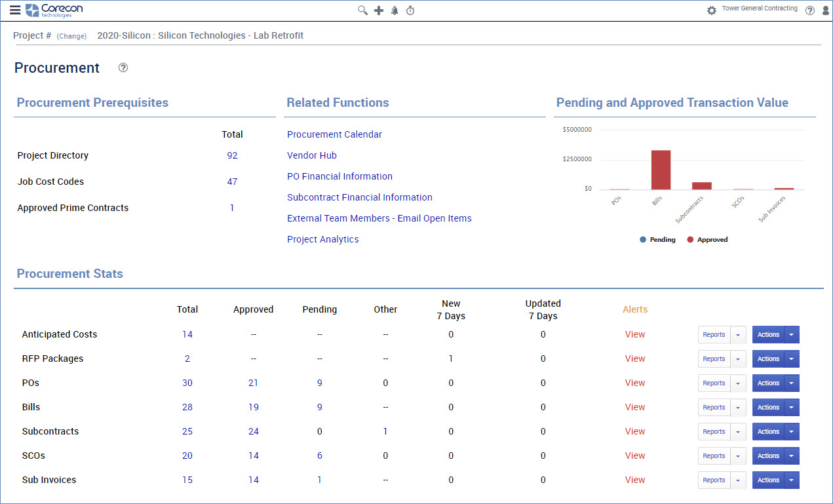Open External Team Members Email Open Items
833x504 pixels.
[379, 218]
